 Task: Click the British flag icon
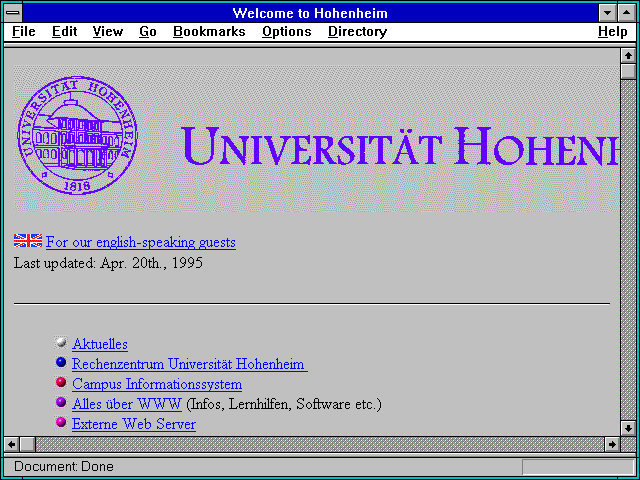[28, 241]
